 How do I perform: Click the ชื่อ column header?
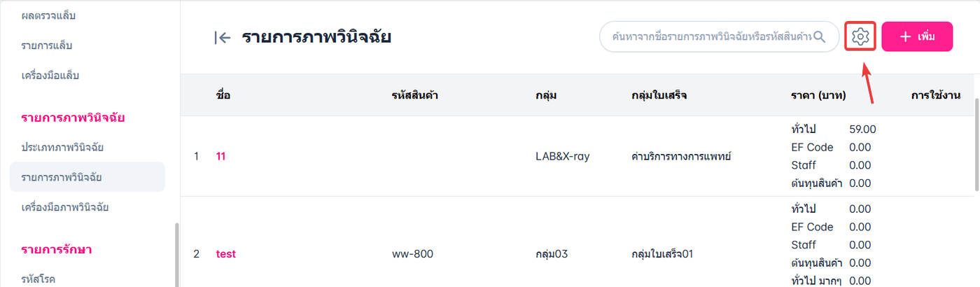(223, 95)
